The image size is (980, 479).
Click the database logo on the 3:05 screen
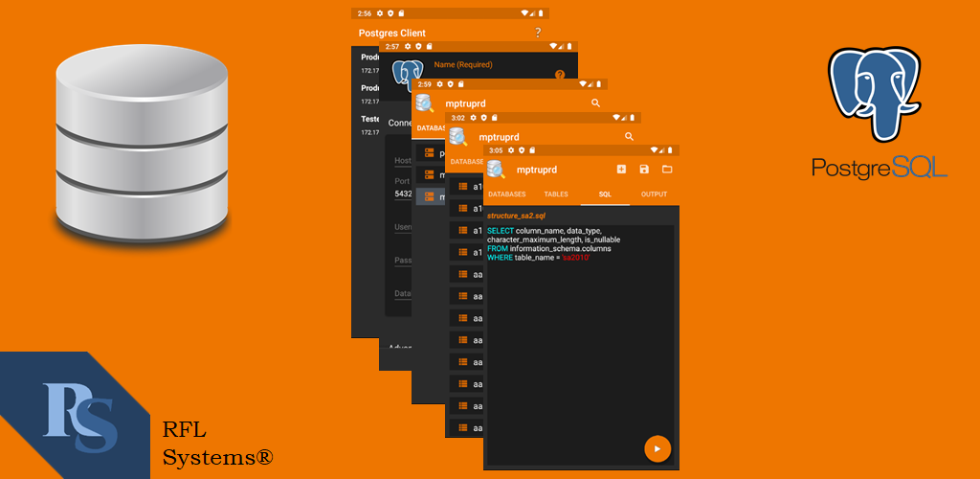(x=497, y=170)
